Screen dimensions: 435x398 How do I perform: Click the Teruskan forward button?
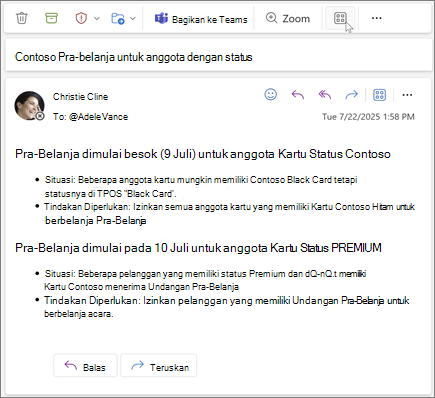(159, 365)
